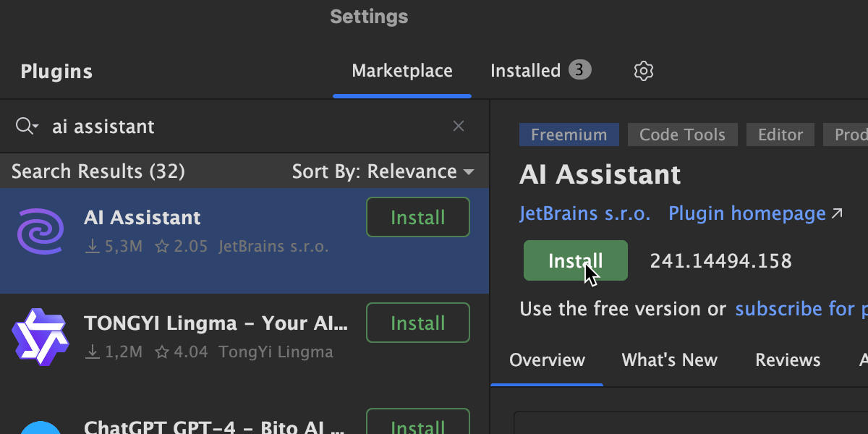Open the Sort By Relevance dropdown
Screen dimensions: 868x434
pyautogui.click(x=383, y=171)
